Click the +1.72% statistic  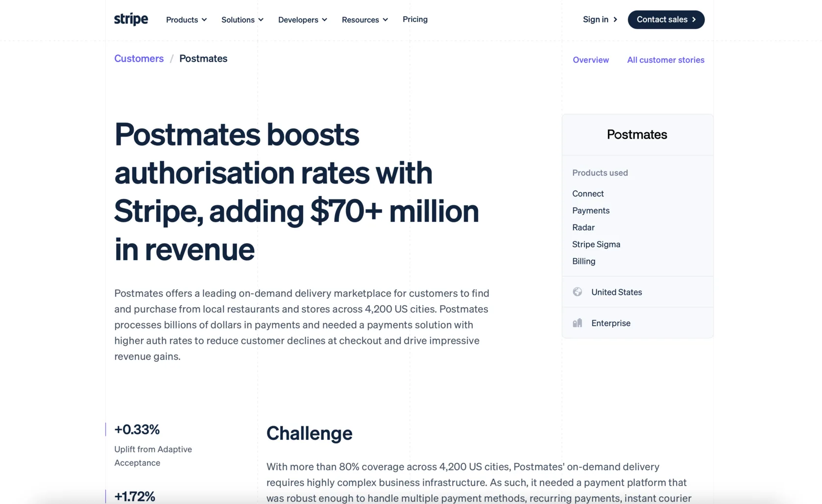[x=135, y=496]
